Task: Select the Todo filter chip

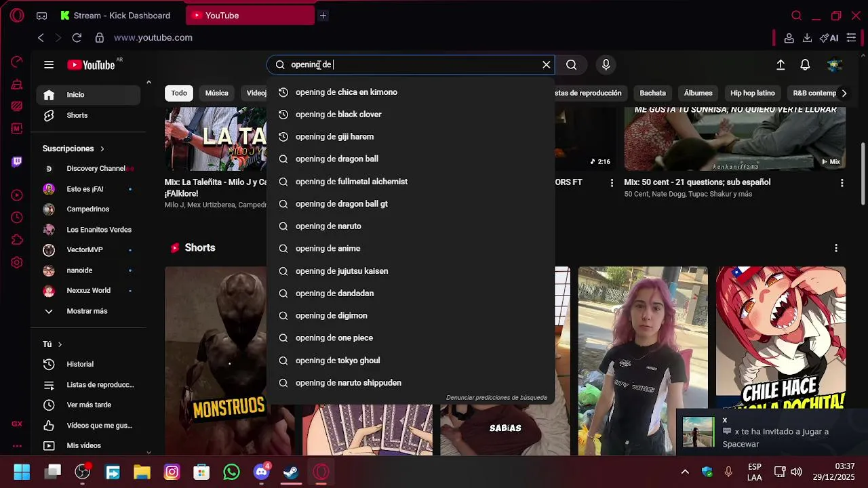Action: coord(179,93)
